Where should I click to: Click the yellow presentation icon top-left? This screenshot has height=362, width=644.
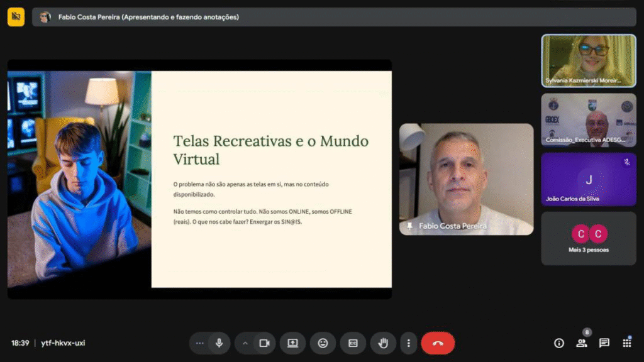pyautogui.click(x=16, y=17)
